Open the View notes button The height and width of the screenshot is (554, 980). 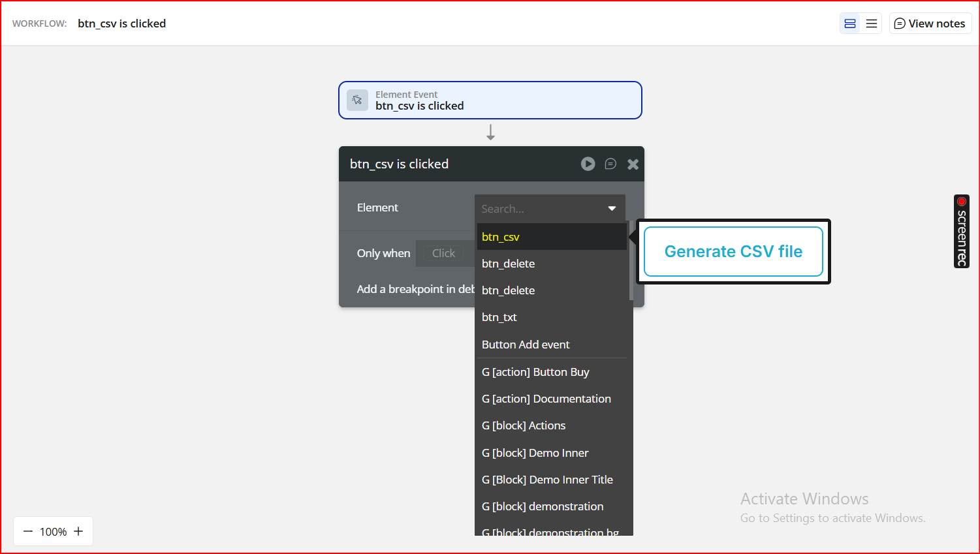[930, 23]
